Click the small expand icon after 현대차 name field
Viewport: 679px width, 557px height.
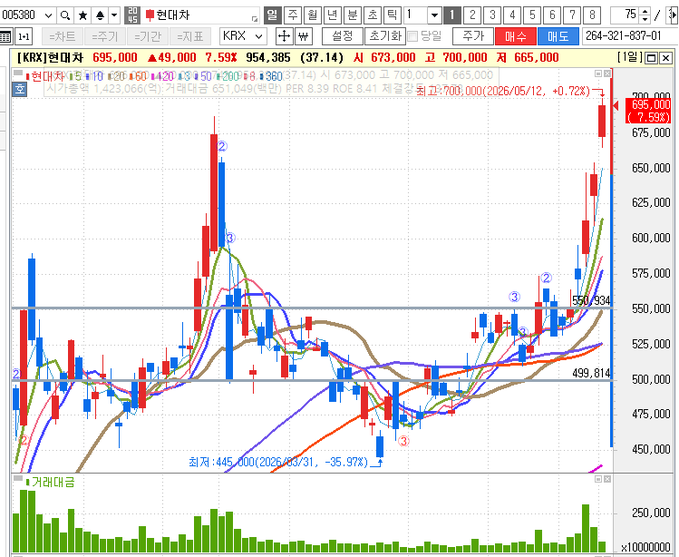click(255, 19)
